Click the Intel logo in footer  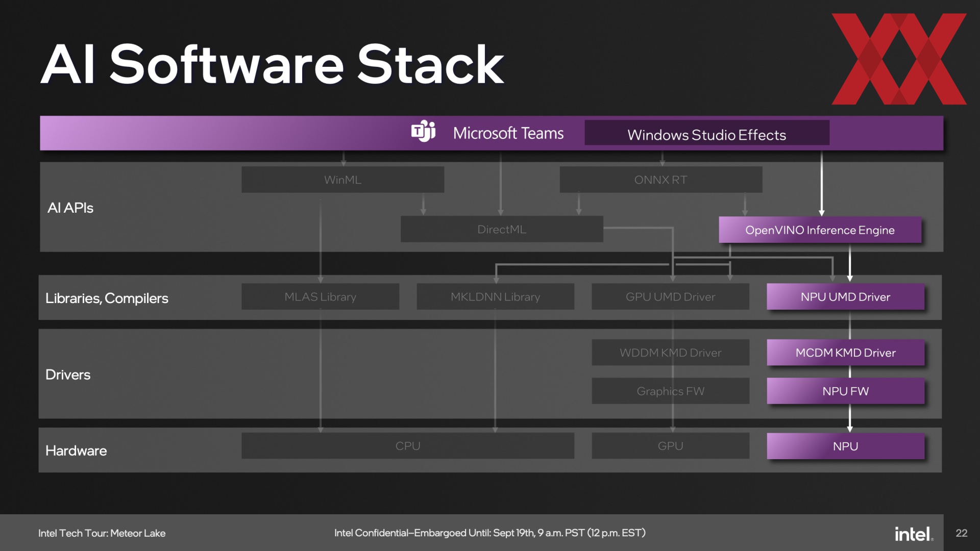coord(914,534)
